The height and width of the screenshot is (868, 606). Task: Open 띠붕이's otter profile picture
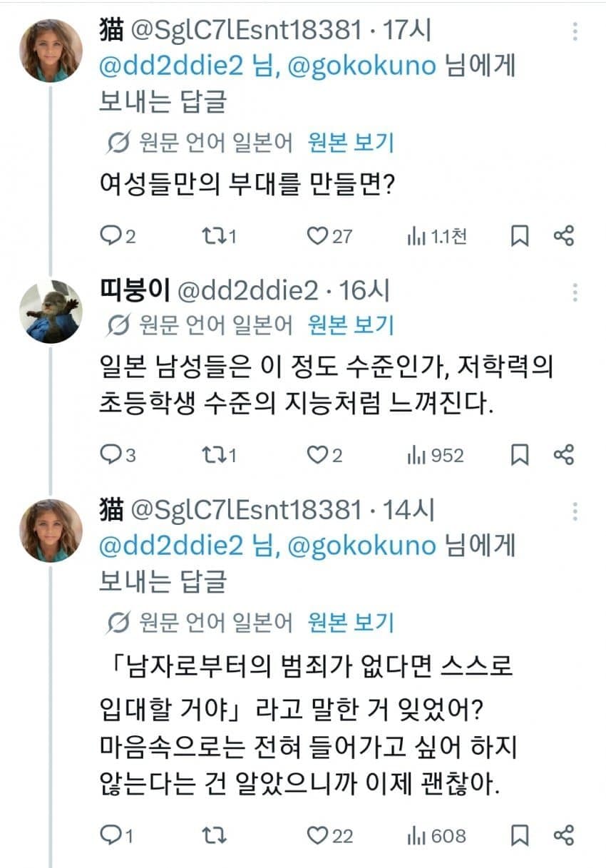click(50, 311)
